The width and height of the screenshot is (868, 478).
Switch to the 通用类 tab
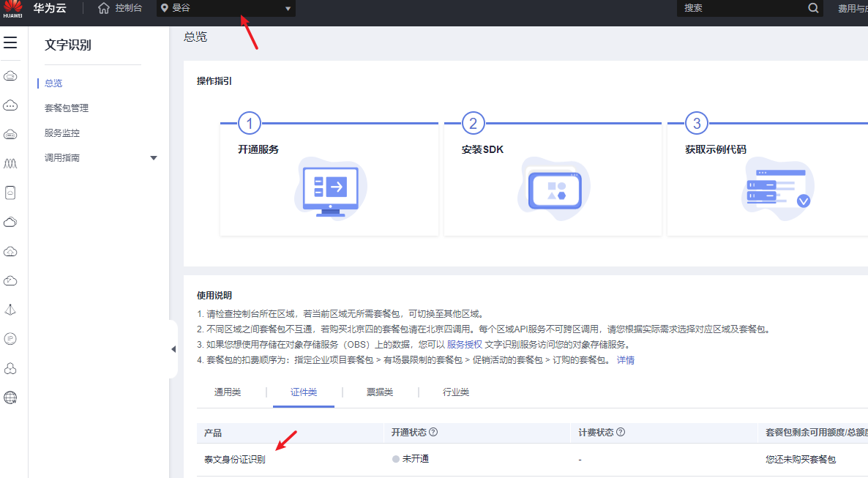pos(228,392)
